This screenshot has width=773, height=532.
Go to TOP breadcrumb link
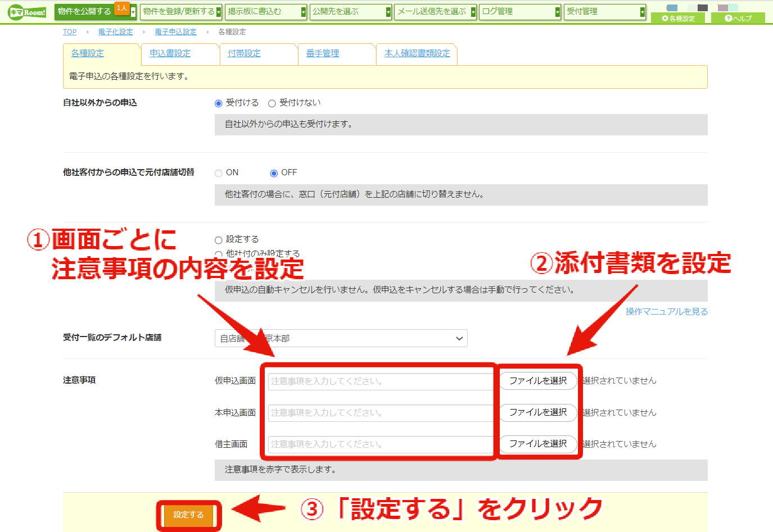[x=70, y=32]
